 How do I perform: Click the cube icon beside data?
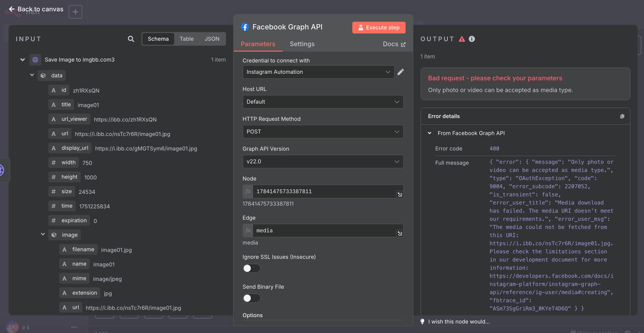[x=43, y=76]
